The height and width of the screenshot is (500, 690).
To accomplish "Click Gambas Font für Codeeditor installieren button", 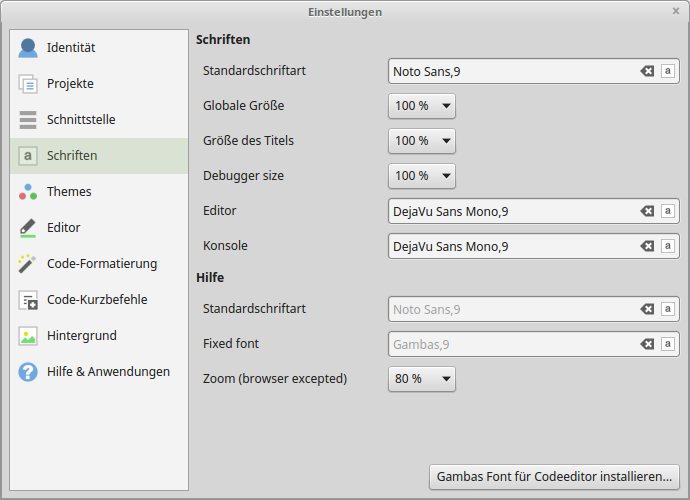I will click(555, 477).
